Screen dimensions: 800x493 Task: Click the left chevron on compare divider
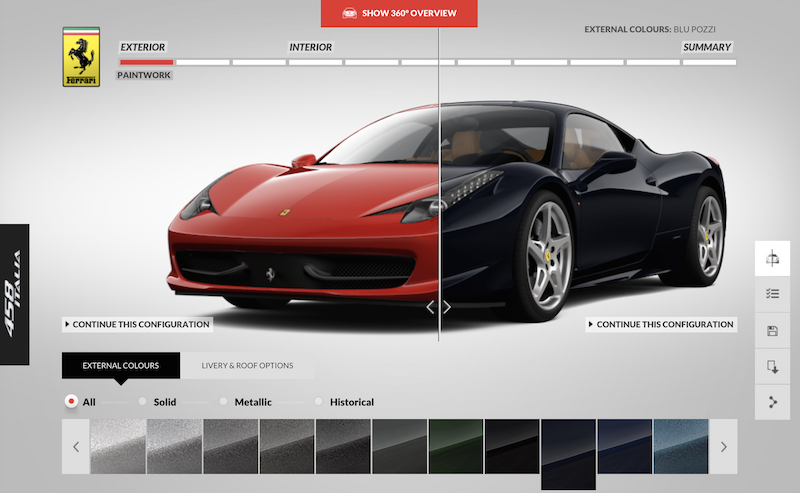click(431, 307)
